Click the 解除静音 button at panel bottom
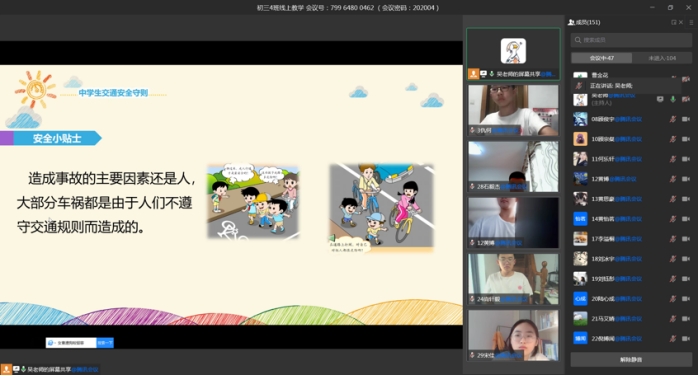This screenshot has height=376, width=698. (x=631, y=360)
